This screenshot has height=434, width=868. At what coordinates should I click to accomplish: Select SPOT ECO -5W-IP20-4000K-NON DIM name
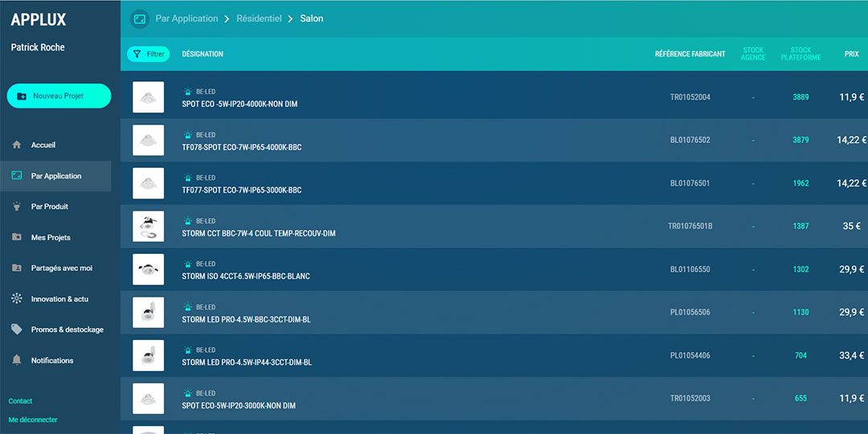240,104
